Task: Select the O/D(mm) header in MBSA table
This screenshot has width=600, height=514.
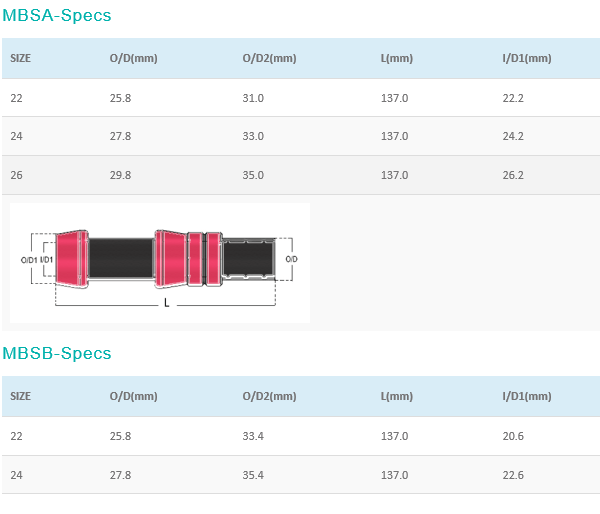Action: pos(134,58)
